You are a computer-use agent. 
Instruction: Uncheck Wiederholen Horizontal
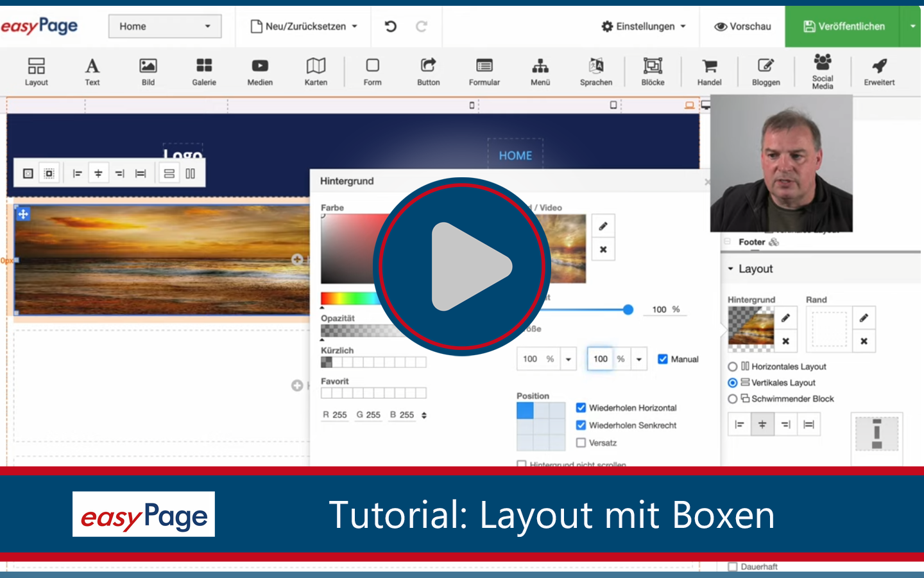coord(581,407)
